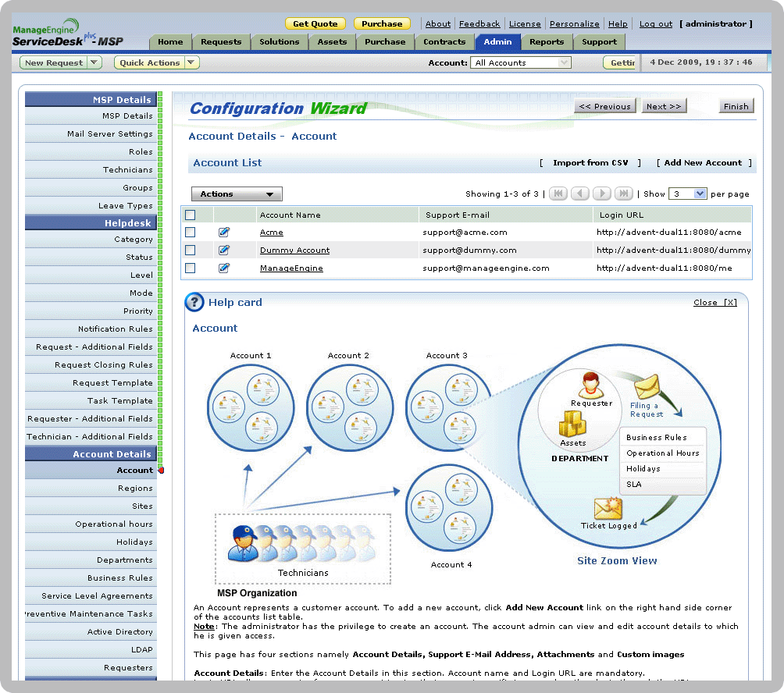
Task: Select the Admin tab
Action: coord(497,42)
